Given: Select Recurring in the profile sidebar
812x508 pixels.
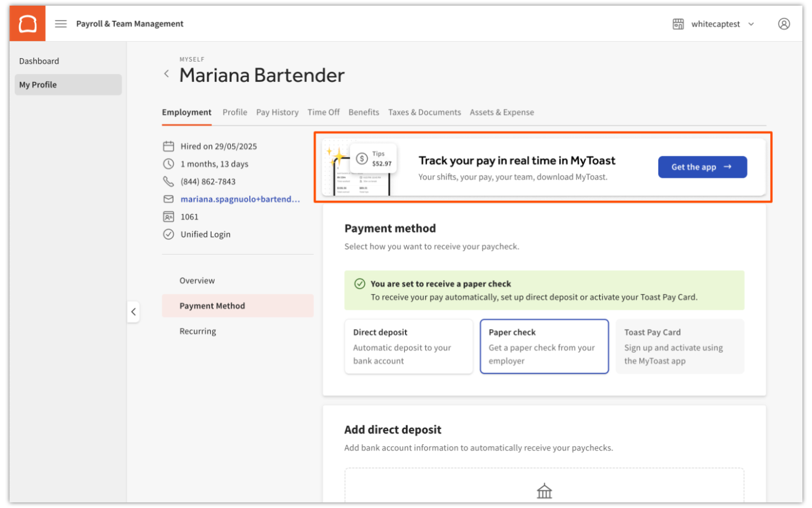Looking at the screenshot, I should [198, 331].
